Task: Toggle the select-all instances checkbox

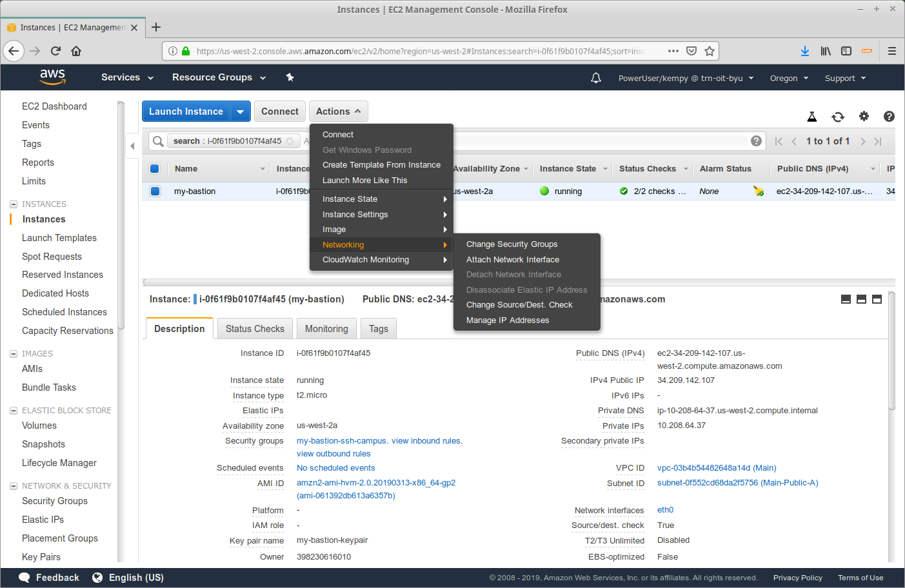Action: click(155, 169)
